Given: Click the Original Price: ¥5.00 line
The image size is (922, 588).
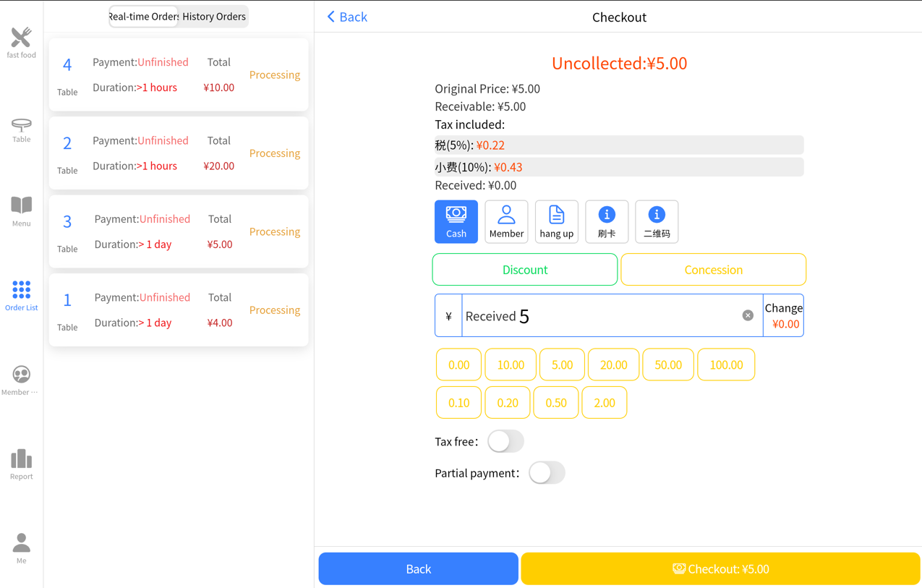Looking at the screenshot, I should (487, 89).
